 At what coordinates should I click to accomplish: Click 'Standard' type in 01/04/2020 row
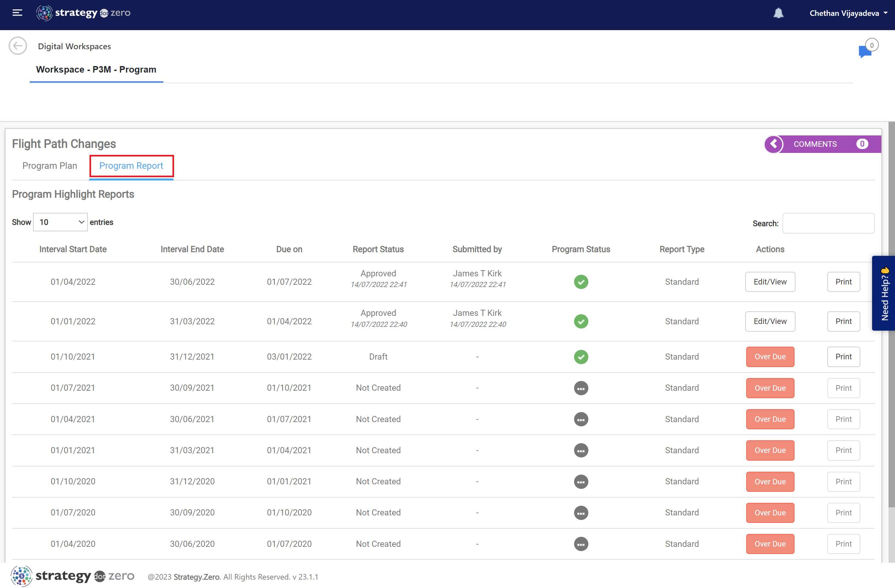point(682,544)
